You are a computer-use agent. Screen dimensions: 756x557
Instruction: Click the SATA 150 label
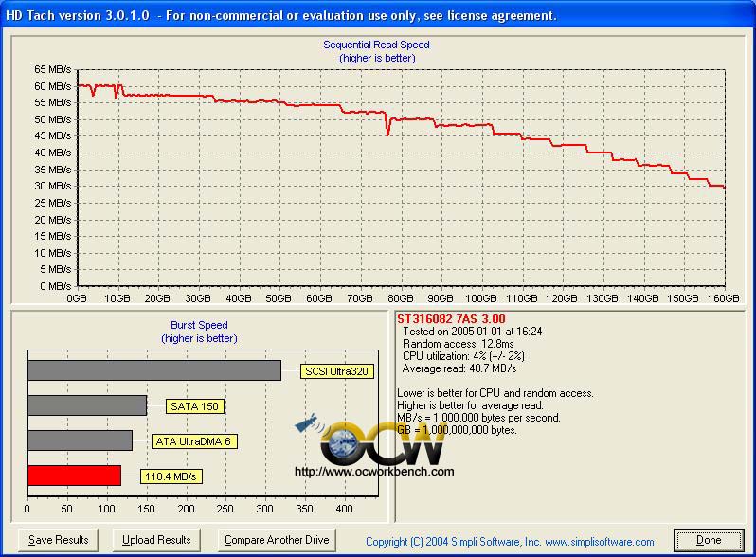pos(194,406)
